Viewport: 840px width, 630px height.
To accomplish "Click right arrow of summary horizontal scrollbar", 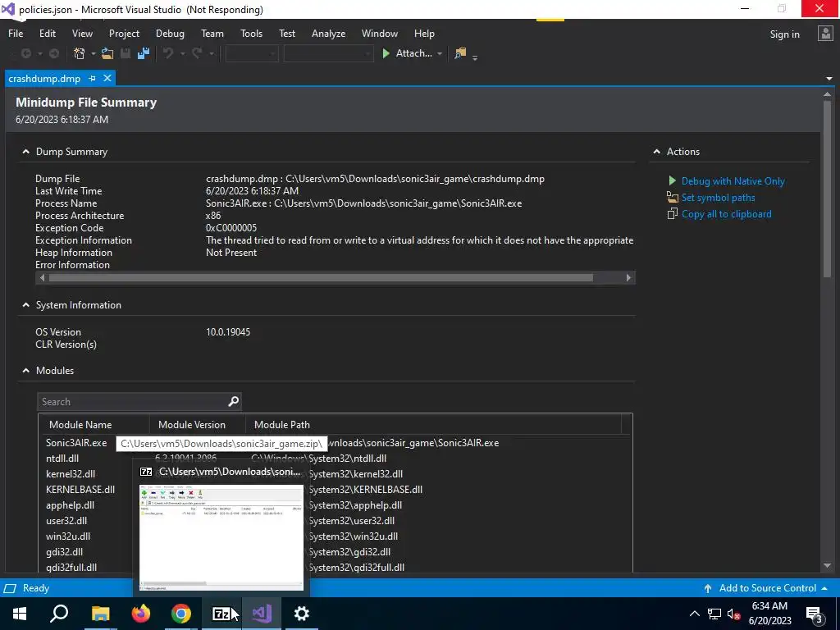I will click(628, 277).
